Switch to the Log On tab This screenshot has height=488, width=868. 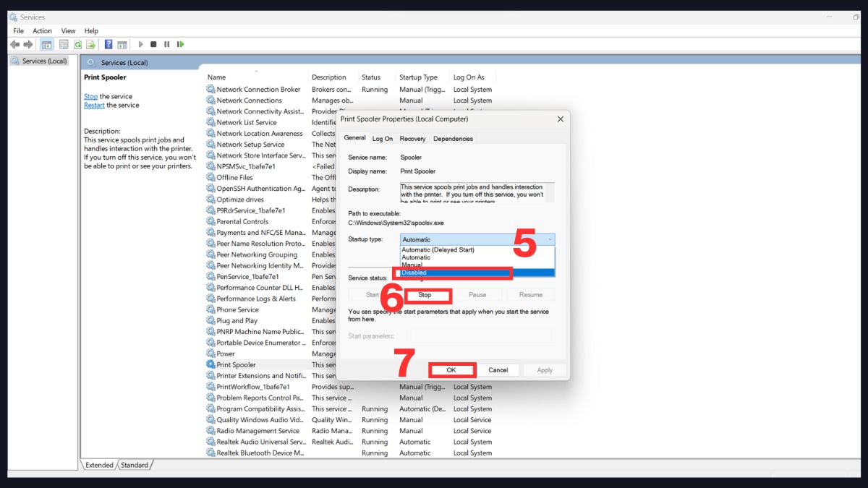tap(383, 139)
